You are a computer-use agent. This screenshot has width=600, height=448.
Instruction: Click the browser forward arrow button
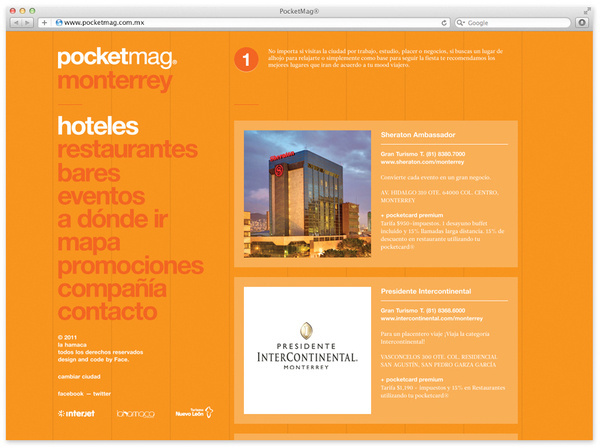[27, 23]
